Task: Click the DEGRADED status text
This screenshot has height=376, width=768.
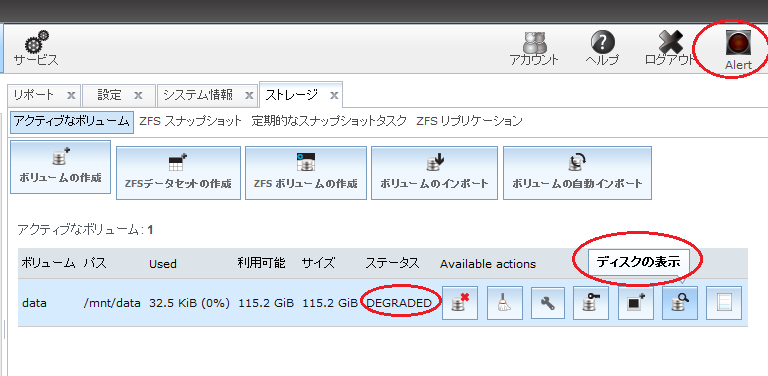Action: [x=399, y=303]
